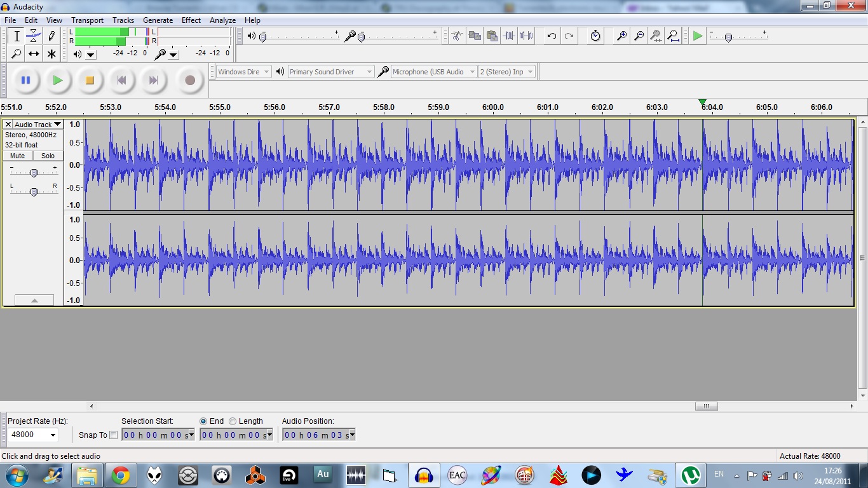Adjust the track gain slider
The height and width of the screenshot is (488, 868).
click(x=34, y=172)
